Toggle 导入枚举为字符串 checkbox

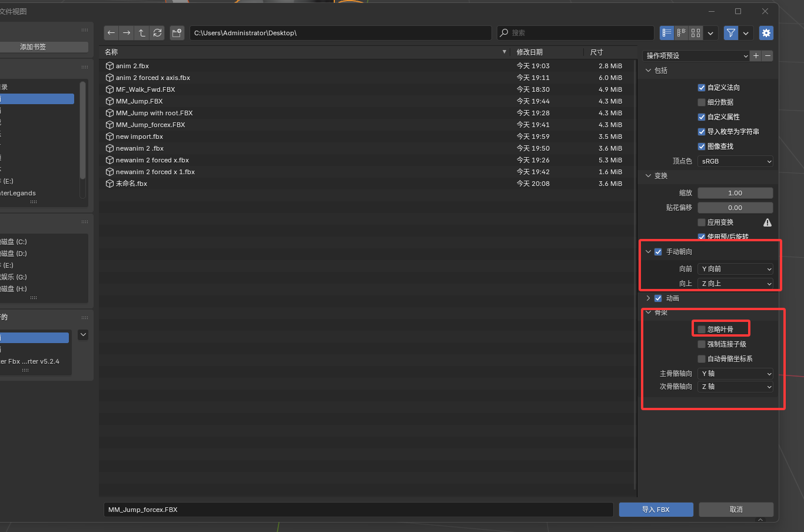[x=702, y=132]
